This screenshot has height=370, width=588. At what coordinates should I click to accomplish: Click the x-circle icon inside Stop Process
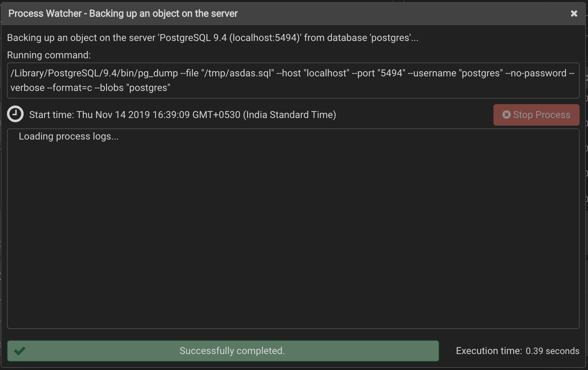[506, 115]
